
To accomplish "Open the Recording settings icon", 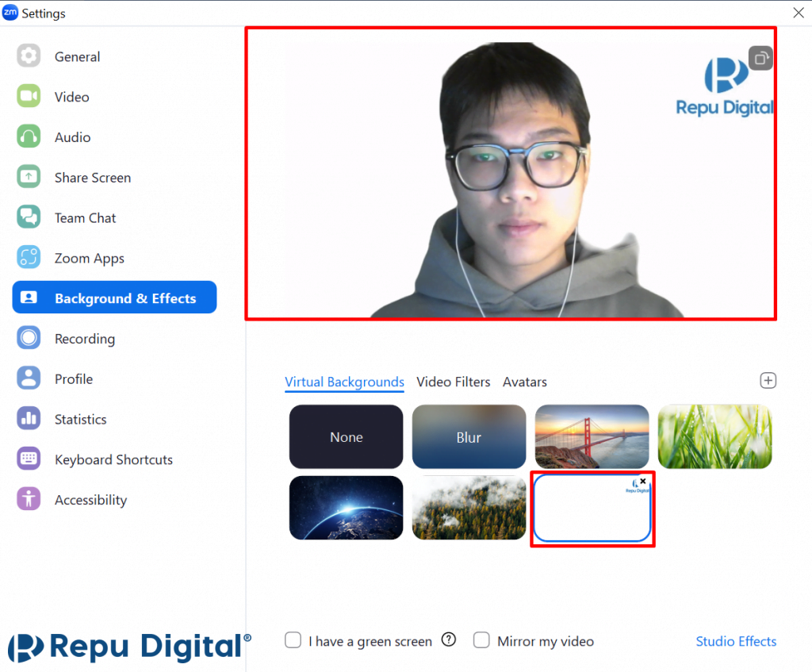I will point(29,339).
